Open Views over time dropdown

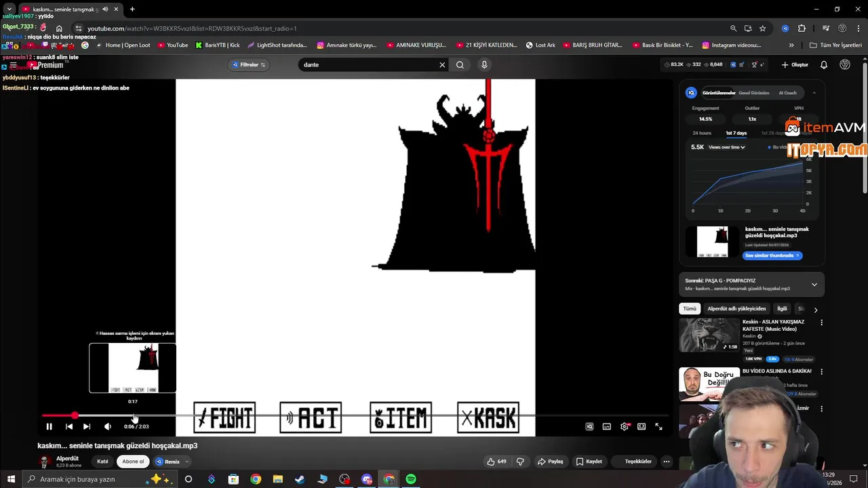(727, 147)
